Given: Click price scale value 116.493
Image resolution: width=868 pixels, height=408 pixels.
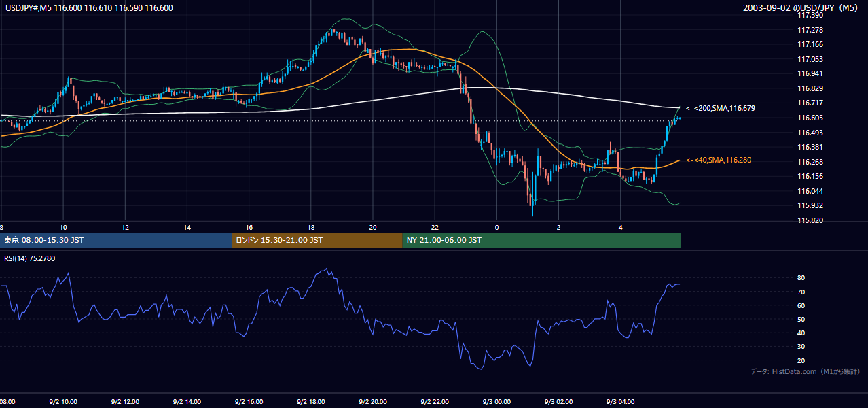Looking at the screenshot, I should (x=810, y=133).
